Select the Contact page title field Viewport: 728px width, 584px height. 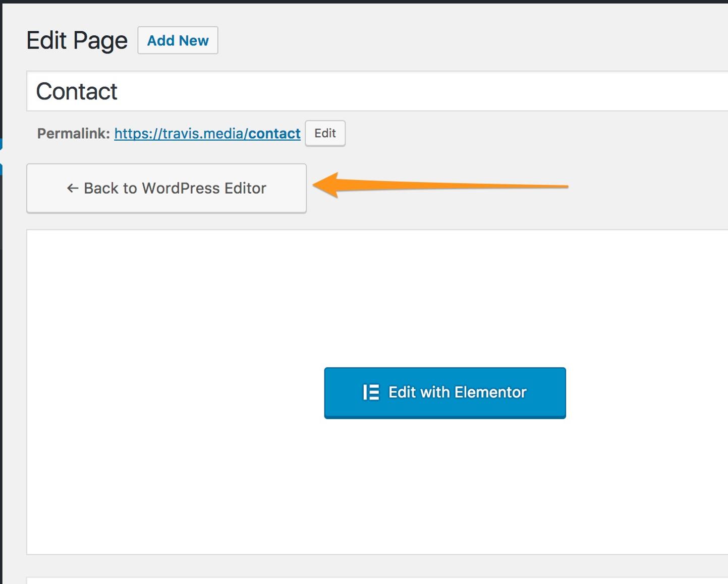click(202, 91)
